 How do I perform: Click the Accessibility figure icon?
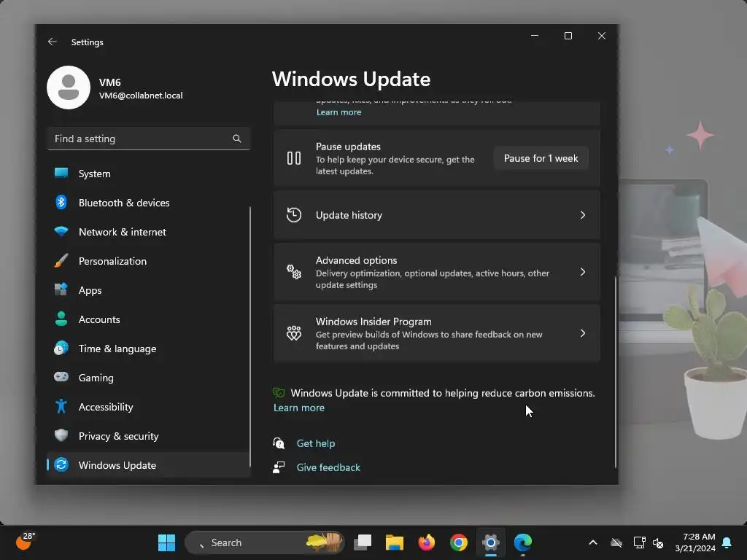[x=61, y=406]
